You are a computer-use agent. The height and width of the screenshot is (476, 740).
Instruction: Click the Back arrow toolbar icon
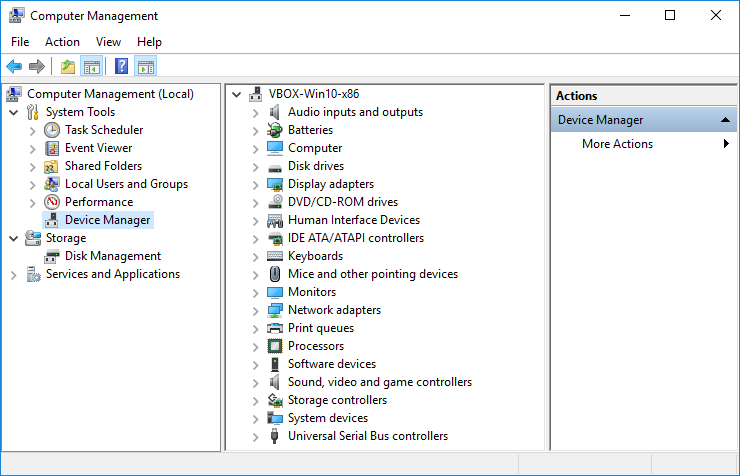tap(14, 67)
